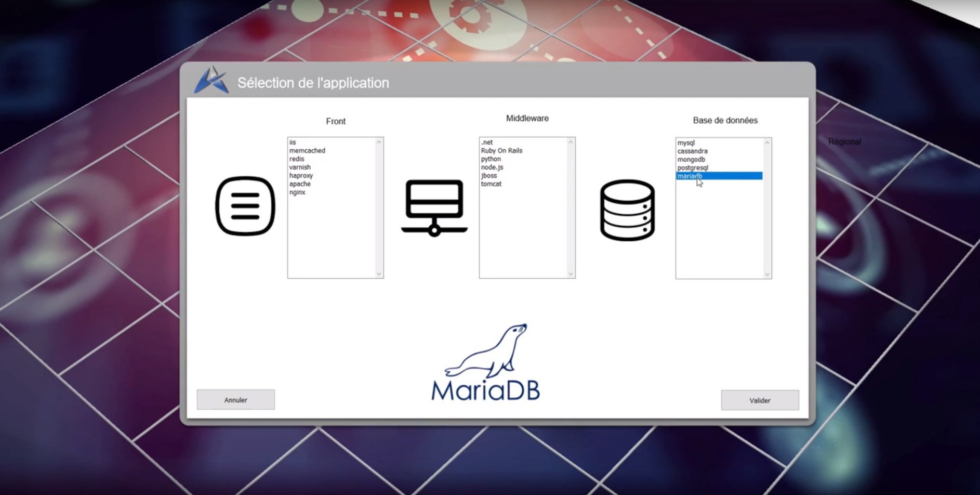Click the Middleware server icon
Screen dimensions: 980x495
(434, 207)
